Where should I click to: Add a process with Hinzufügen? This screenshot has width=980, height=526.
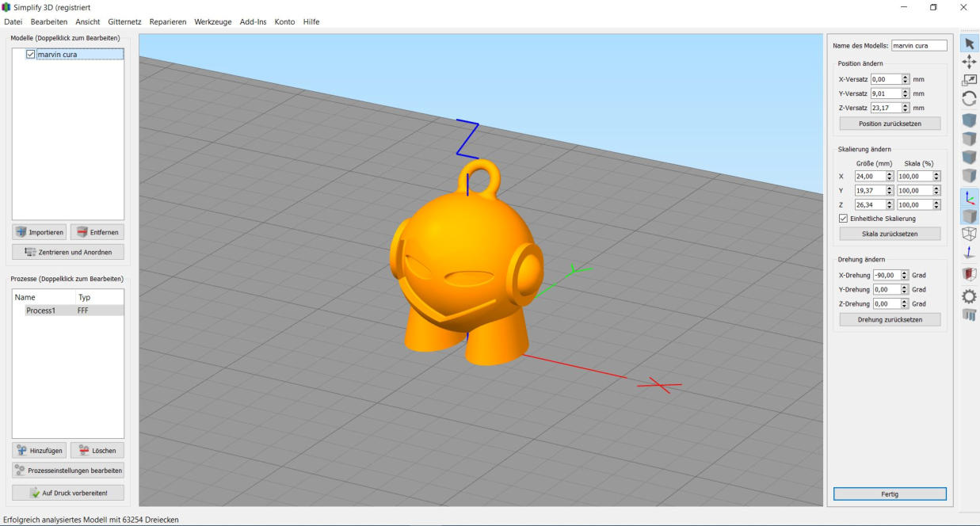tap(40, 450)
